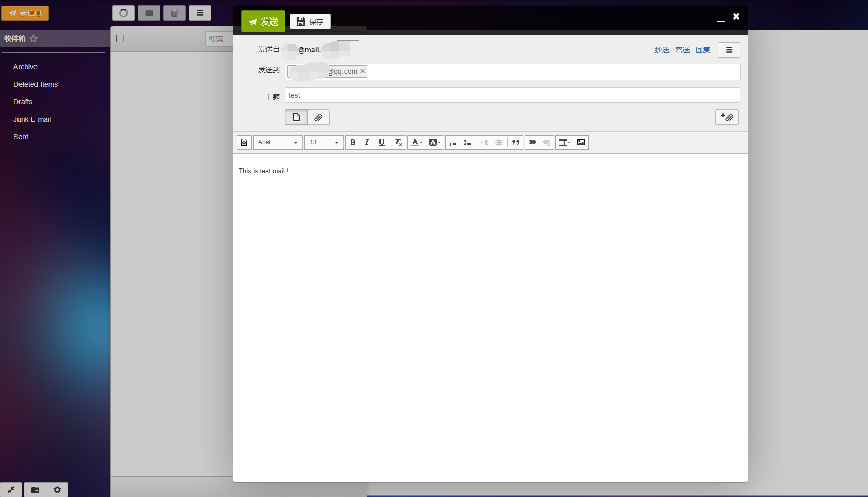
Task: Add an attachment with the plus paperclip button
Action: click(x=727, y=117)
